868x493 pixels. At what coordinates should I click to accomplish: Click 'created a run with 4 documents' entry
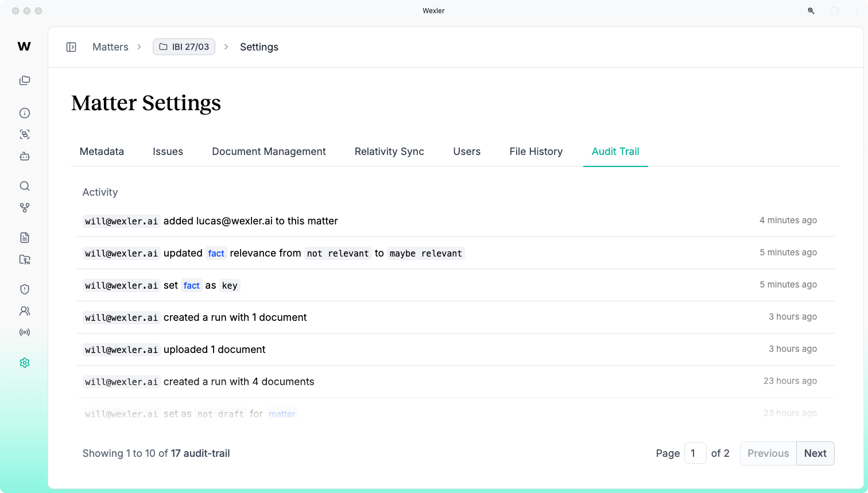239,382
